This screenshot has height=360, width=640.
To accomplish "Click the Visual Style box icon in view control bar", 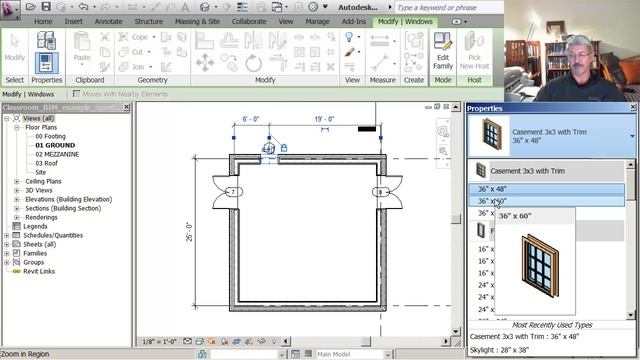I will [x=200, y=341].
